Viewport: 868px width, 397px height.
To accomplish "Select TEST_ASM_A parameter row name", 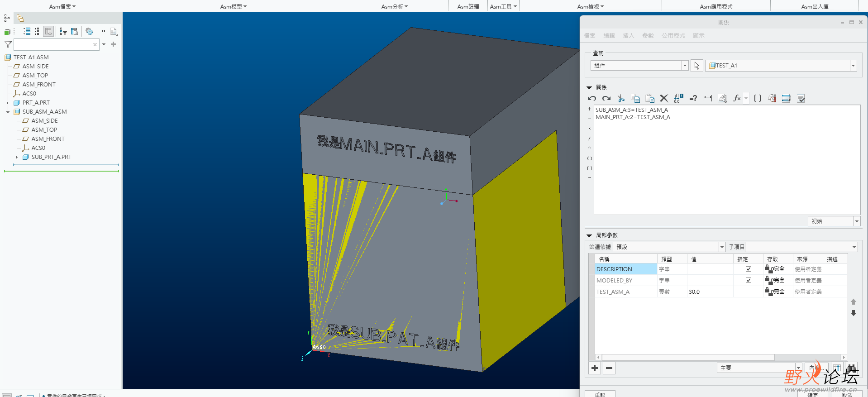I will point(613,292).
